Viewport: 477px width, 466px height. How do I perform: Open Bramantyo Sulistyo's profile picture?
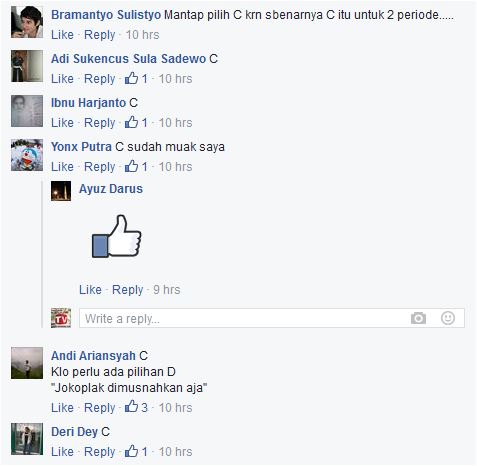(27, 22)
